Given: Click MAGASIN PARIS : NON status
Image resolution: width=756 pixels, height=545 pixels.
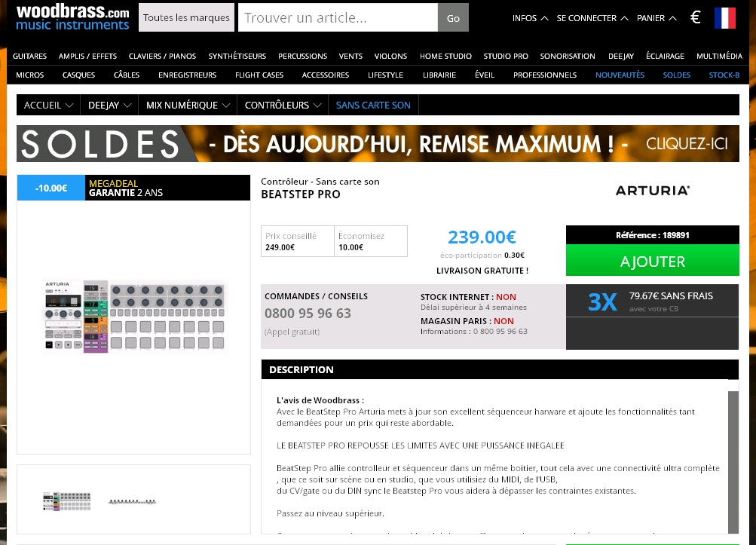Looking at the screenshot, I should click(x=467, y=321).
